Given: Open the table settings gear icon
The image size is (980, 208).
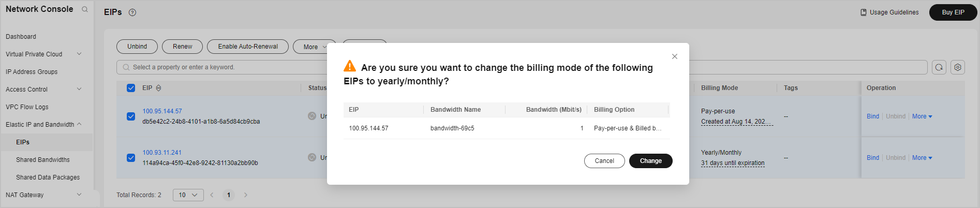Looking at the screenshot, I should [958, 67].
